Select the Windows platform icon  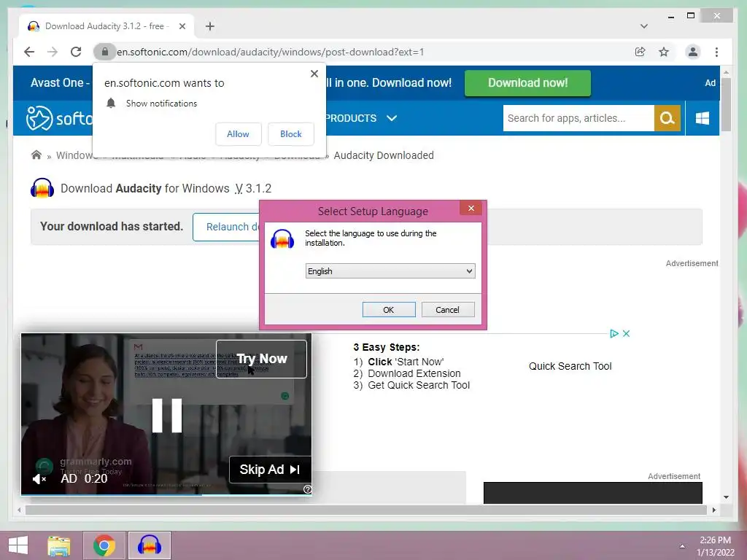(703, 118)
